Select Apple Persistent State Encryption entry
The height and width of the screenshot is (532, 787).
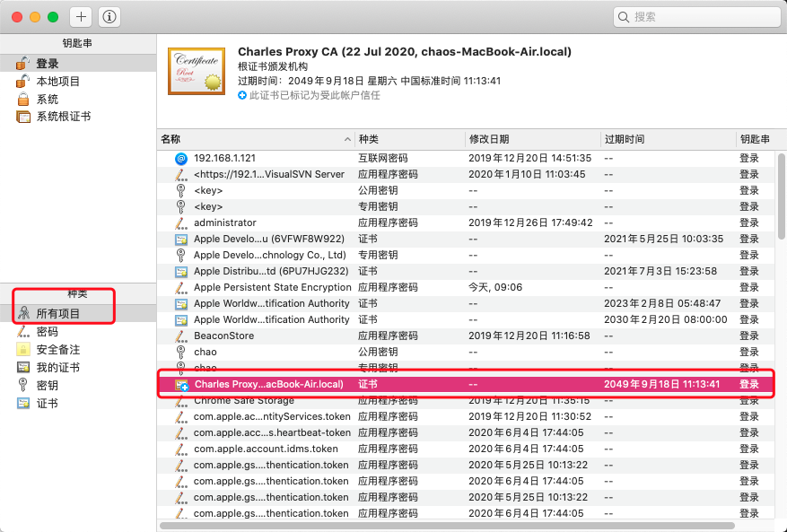pos(467,288)
